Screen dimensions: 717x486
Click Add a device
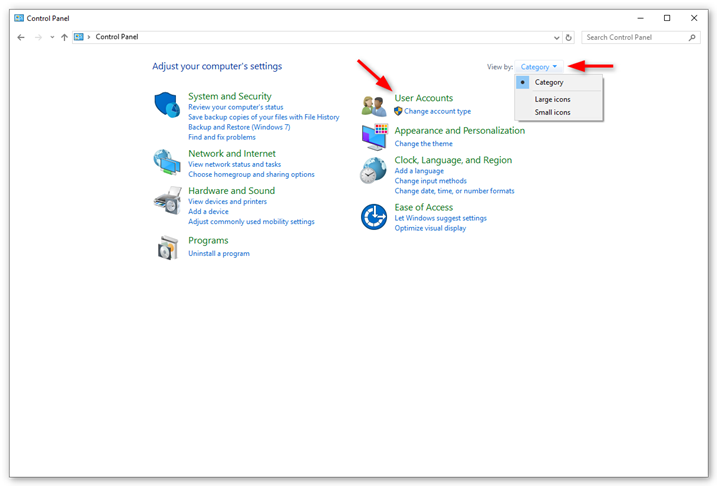click(208, 211)
